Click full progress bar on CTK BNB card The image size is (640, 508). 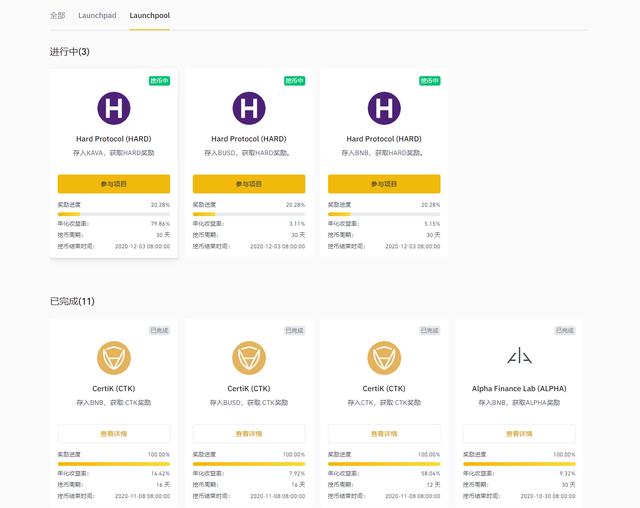pos(114,464)
